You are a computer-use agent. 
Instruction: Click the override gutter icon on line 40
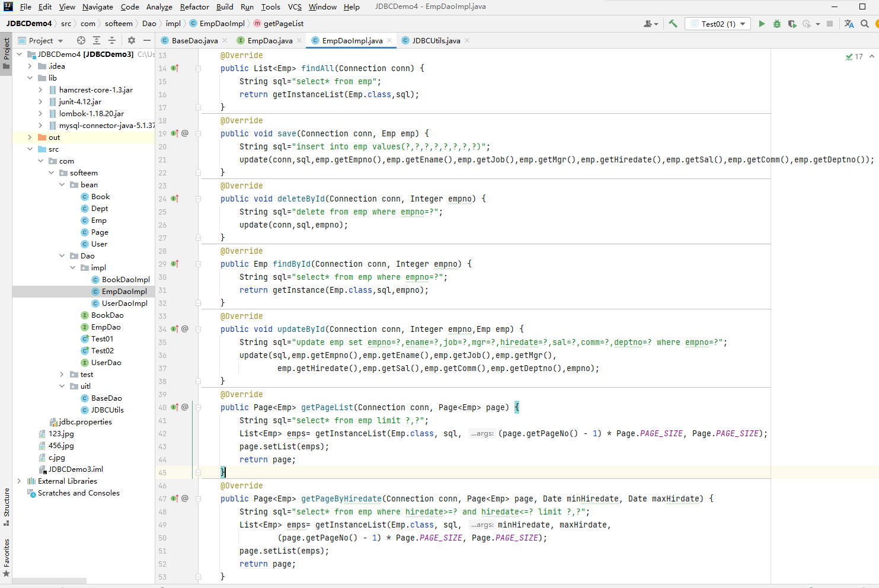(x=175, y=407)
